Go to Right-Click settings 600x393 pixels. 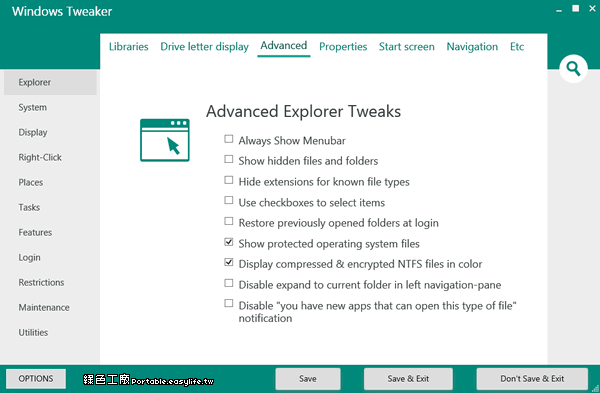(40, 157)
